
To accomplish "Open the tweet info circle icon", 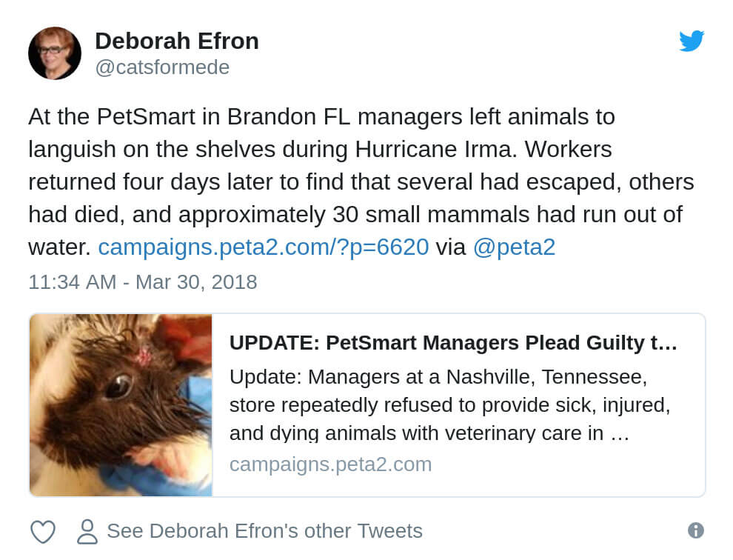I will (695, 530).
